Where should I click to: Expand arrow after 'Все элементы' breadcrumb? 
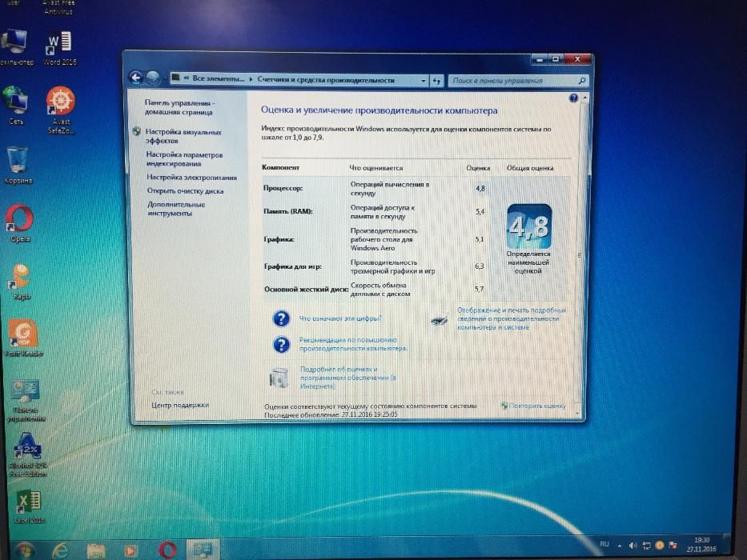click(x=251, y=79)
